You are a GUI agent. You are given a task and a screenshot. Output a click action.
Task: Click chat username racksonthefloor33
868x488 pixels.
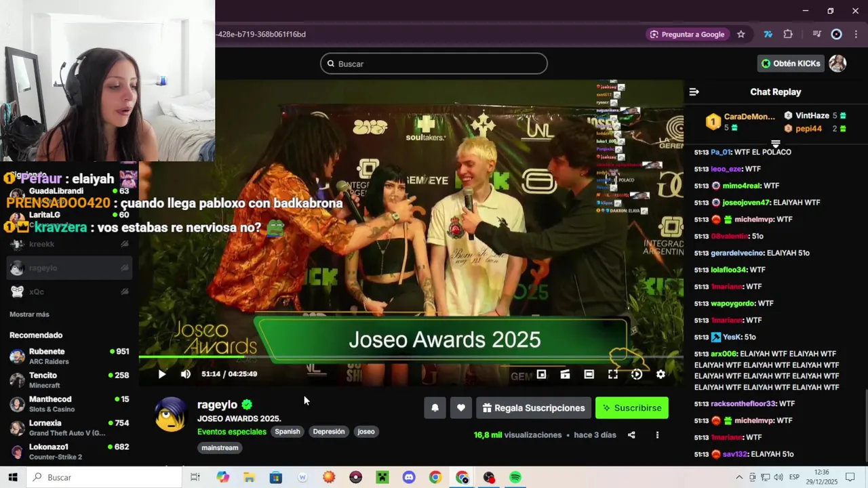(743, 404)
